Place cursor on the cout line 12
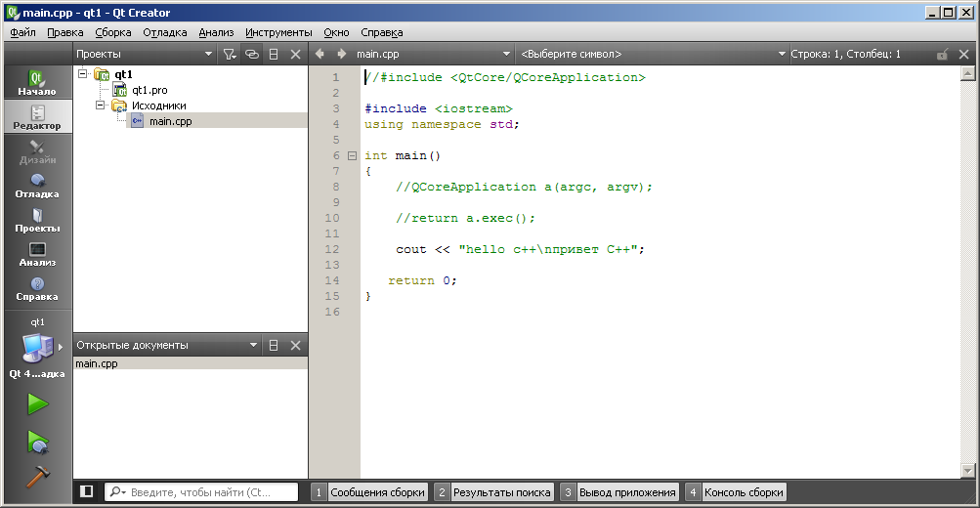 [x=520, y=249]
